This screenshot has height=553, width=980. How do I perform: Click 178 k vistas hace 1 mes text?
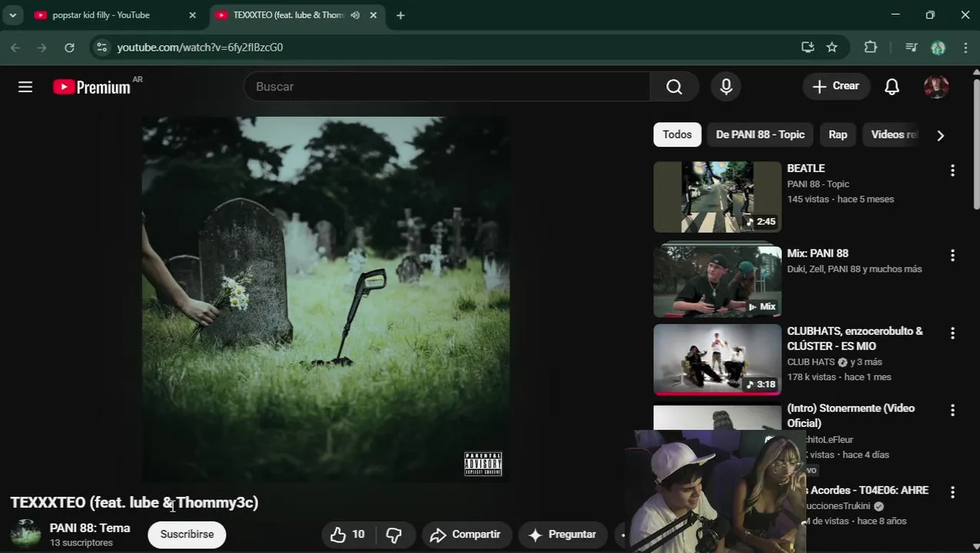839,377
